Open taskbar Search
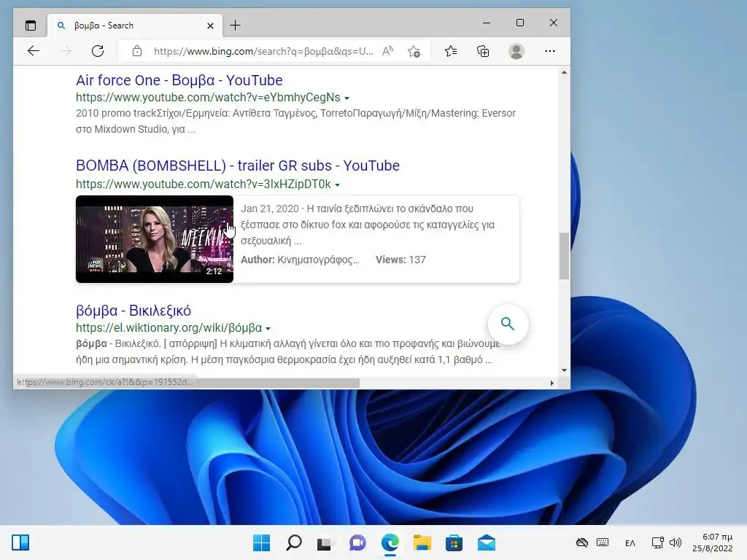This screenshot has height=560, width=747. (x=293, y=542)
